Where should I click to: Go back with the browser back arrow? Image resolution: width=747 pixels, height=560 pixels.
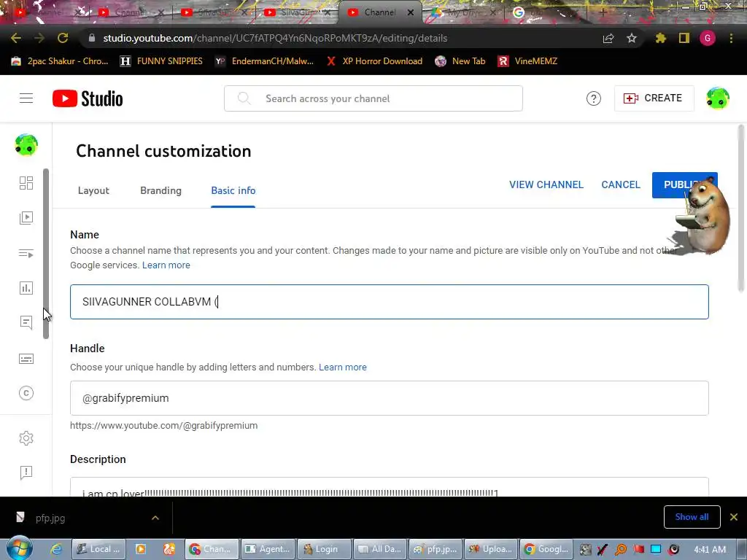[x=16, y=38]
